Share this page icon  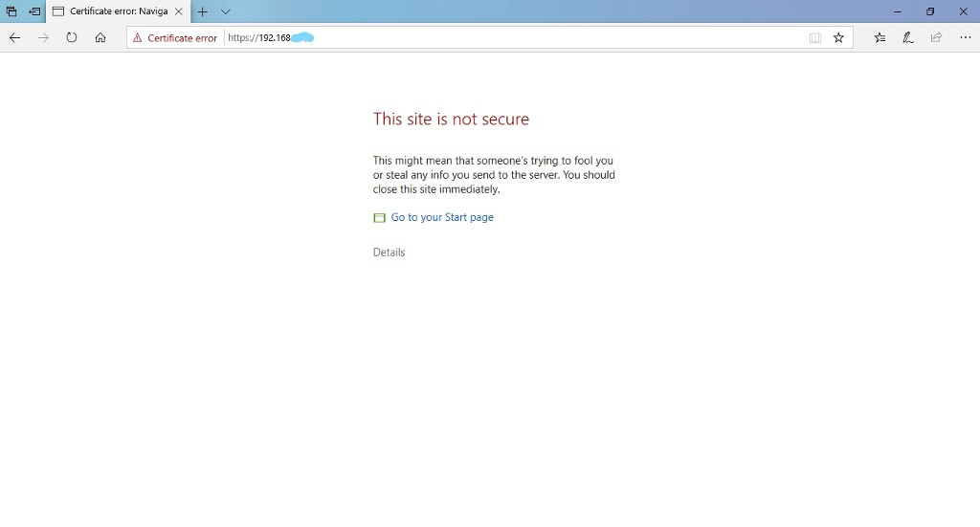tap(936, 37)
